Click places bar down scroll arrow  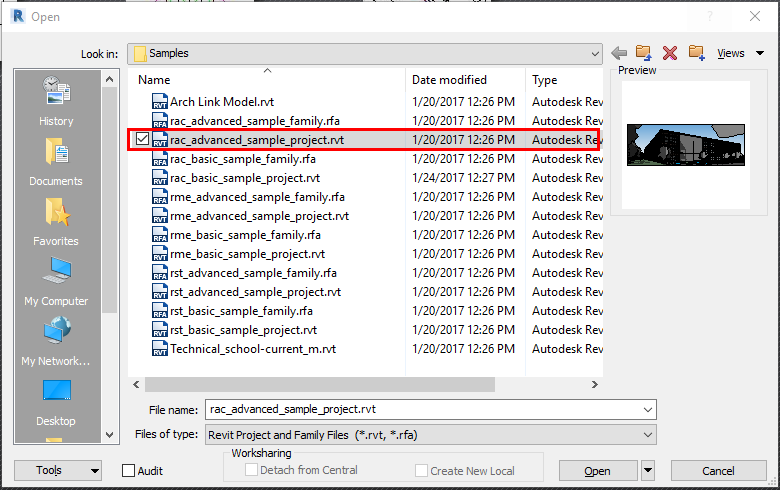[109, 435]
